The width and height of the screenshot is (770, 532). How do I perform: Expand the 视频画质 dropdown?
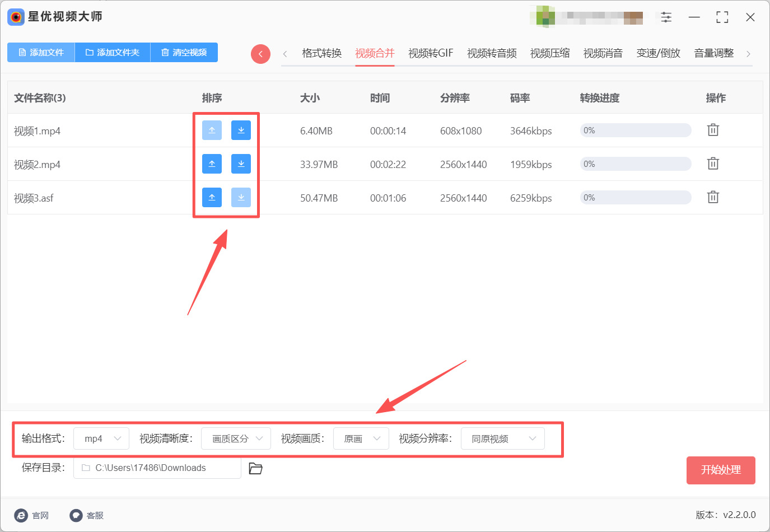click(361, 438)
